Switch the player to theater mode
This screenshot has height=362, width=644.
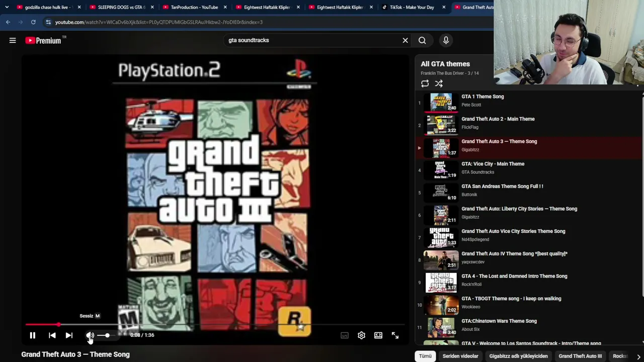(x=378, y=335)
